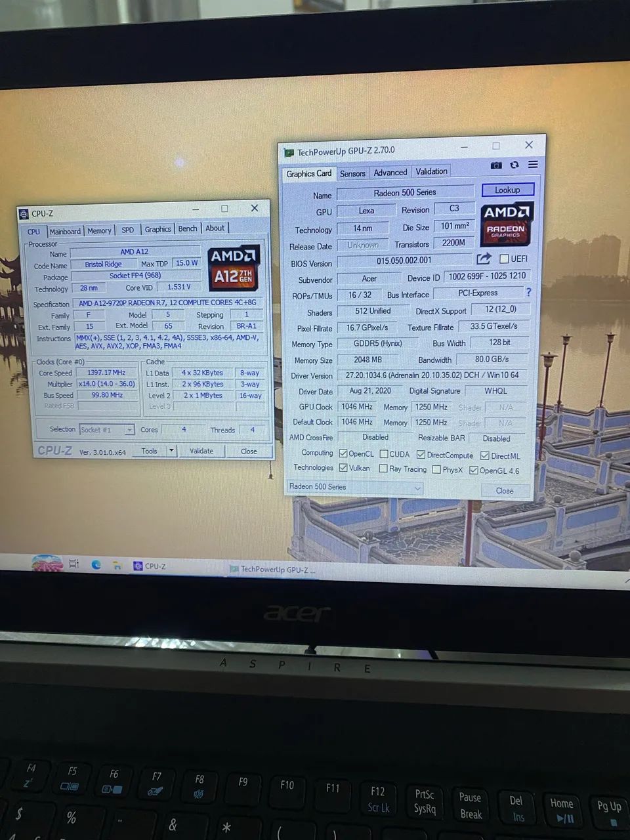This screenshot has height=840, width=630.
Task: Click the CPU-Z Close button at the bottom
Action: [249, 451]
